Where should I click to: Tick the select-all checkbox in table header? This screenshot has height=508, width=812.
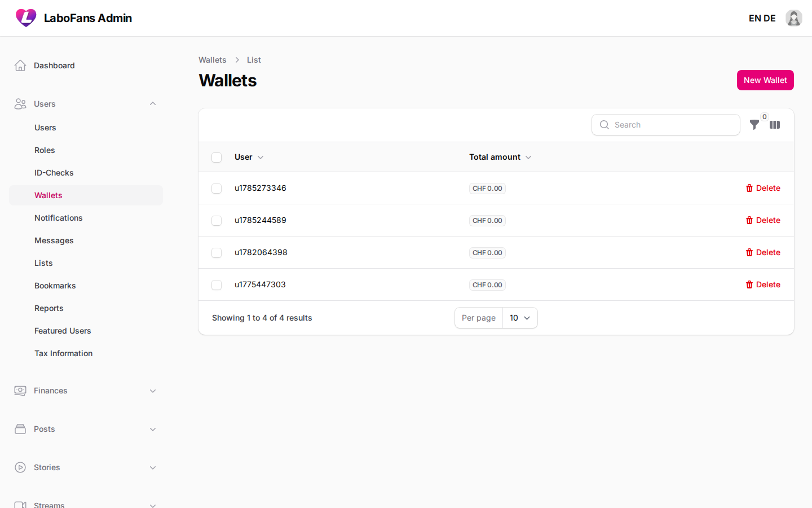click(x=217, y=157)
